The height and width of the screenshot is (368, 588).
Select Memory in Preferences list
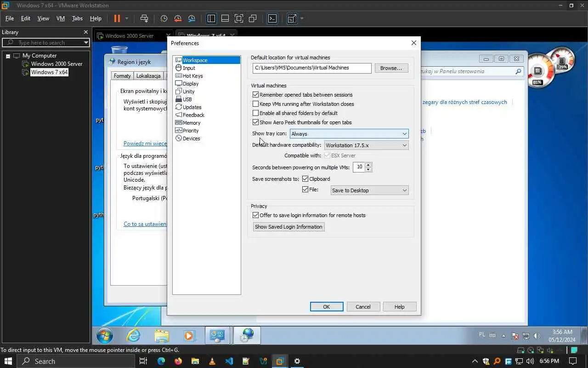click(x=192, y=123)
